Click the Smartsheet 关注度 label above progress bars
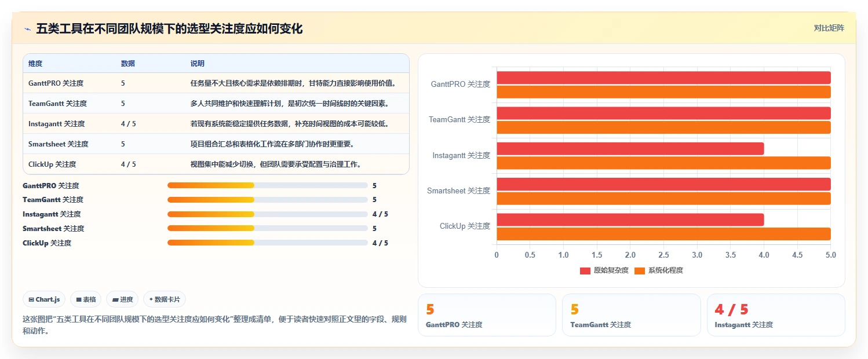The width and height of the screenshot is (868, 359). click(53, 229)
